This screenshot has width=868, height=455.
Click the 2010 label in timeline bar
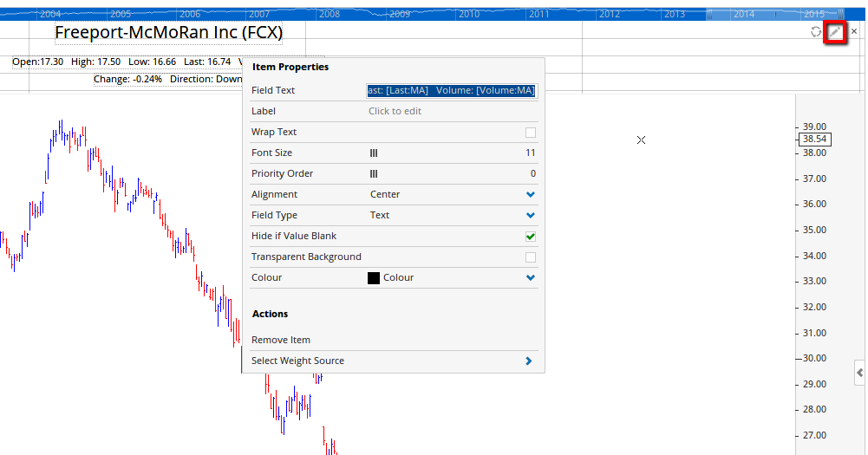pos(469,14)
